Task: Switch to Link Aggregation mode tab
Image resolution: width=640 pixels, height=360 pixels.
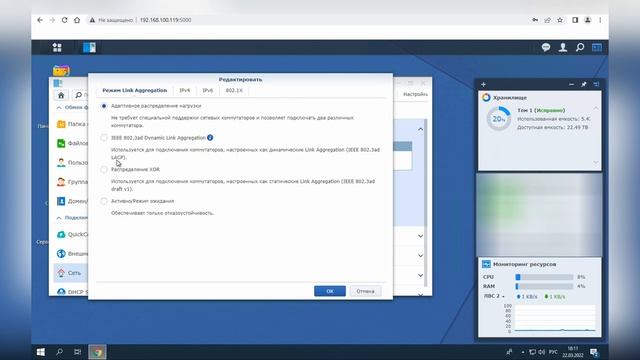Action: coord(134,90)
